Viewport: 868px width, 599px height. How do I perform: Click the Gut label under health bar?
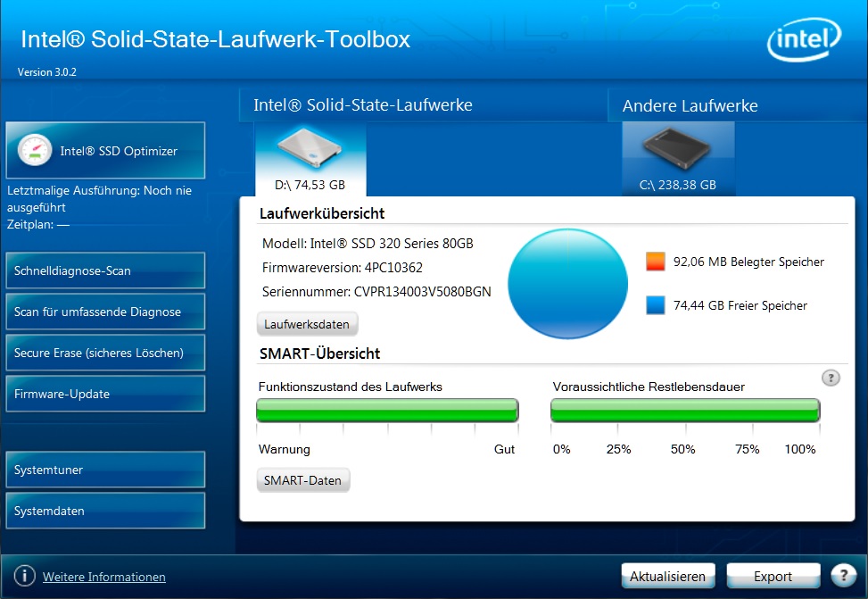pos(504,449)
